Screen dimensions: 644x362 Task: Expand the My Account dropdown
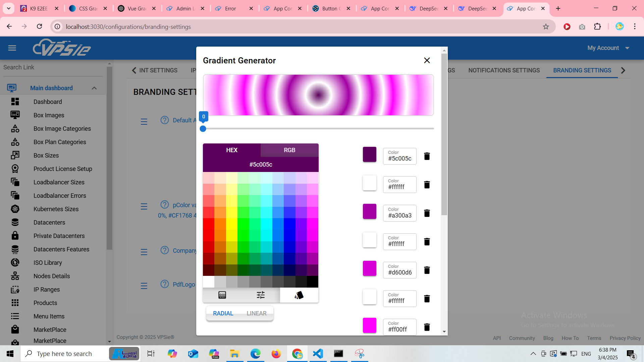(608, 48)
